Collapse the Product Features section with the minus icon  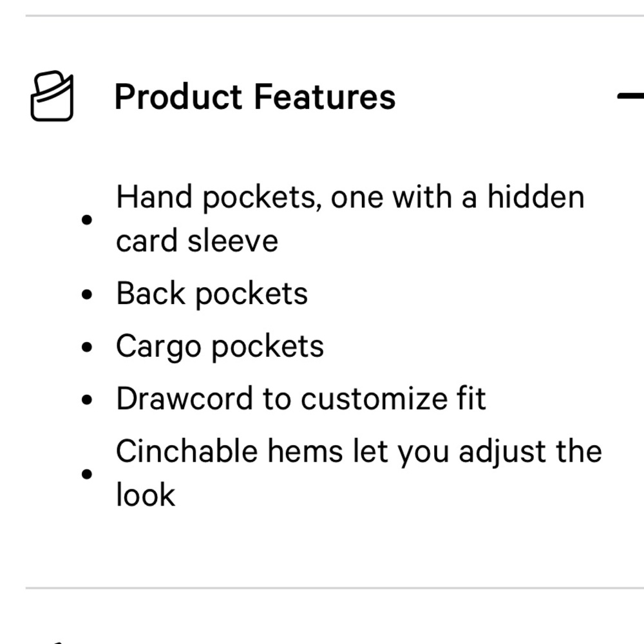[x=631, y=97]
